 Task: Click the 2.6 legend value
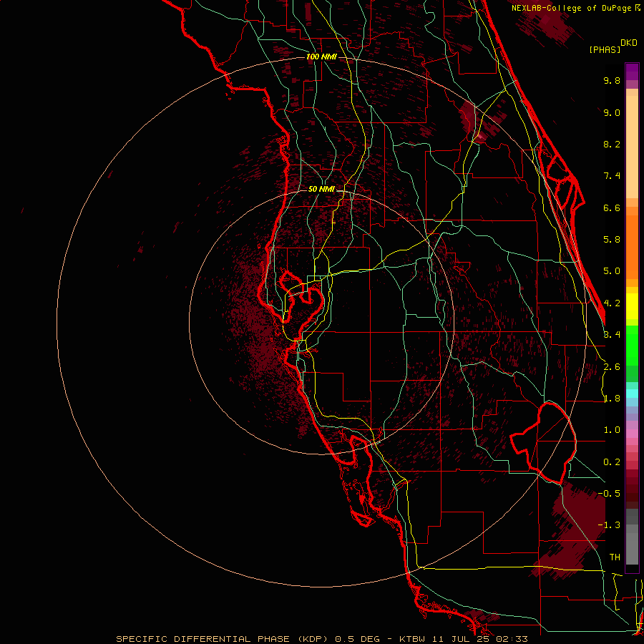pos(612,367)
